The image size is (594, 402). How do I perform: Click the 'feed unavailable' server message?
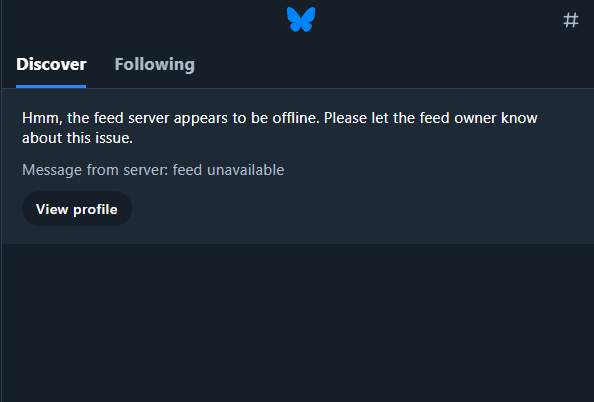pyautogui.click(x=228, y=170)
